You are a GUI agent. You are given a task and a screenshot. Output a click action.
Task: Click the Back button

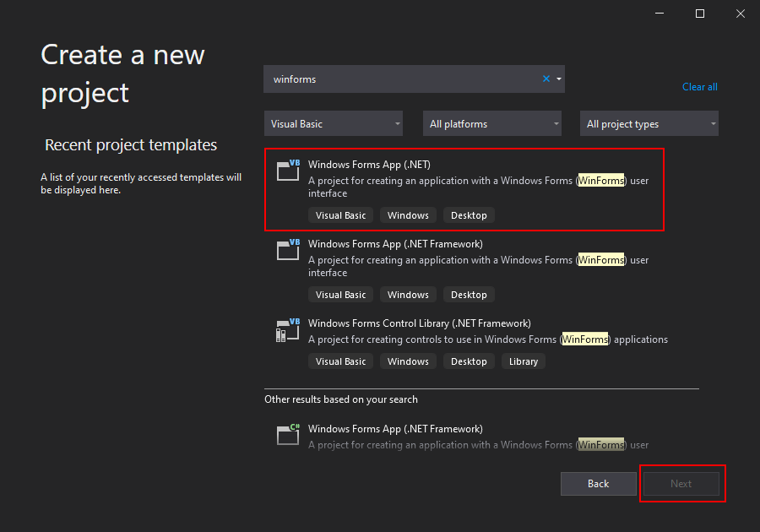(x=598, y=484)
